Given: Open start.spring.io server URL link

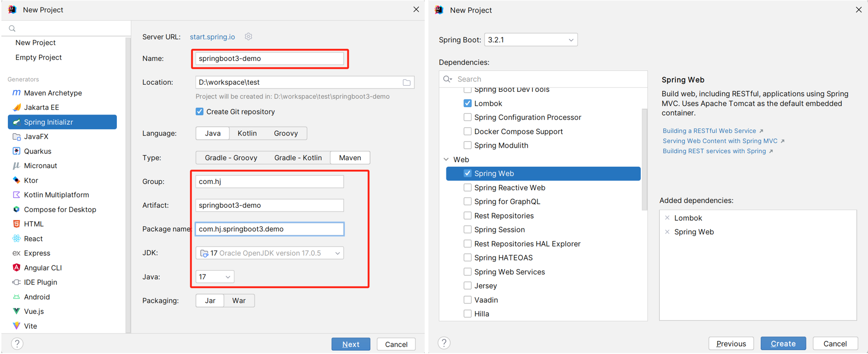Looking at the screenshot, I should coord(212,37).
